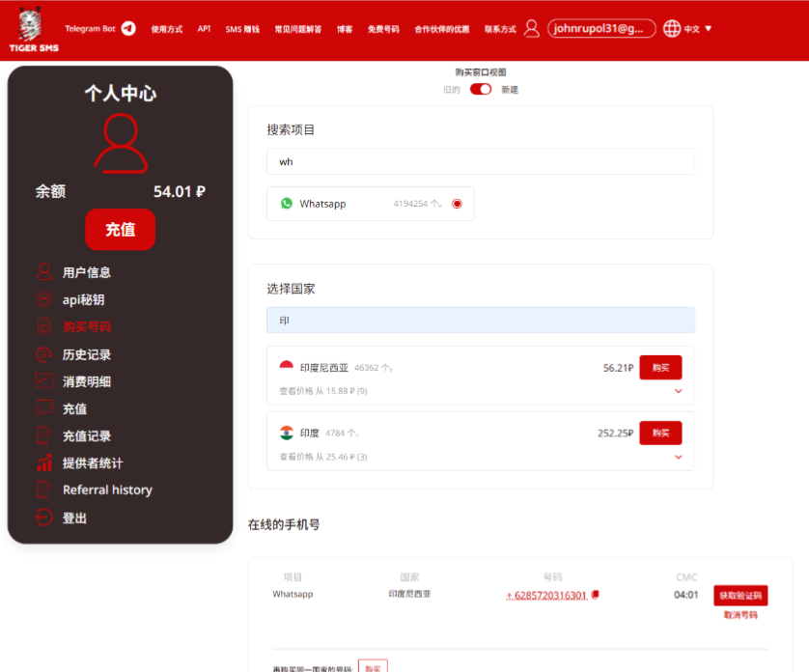Image resolution: width=809 pixels, height=672 pixels.
Task: Click the Tiger SMS logo
Action: tap(33, 29)
